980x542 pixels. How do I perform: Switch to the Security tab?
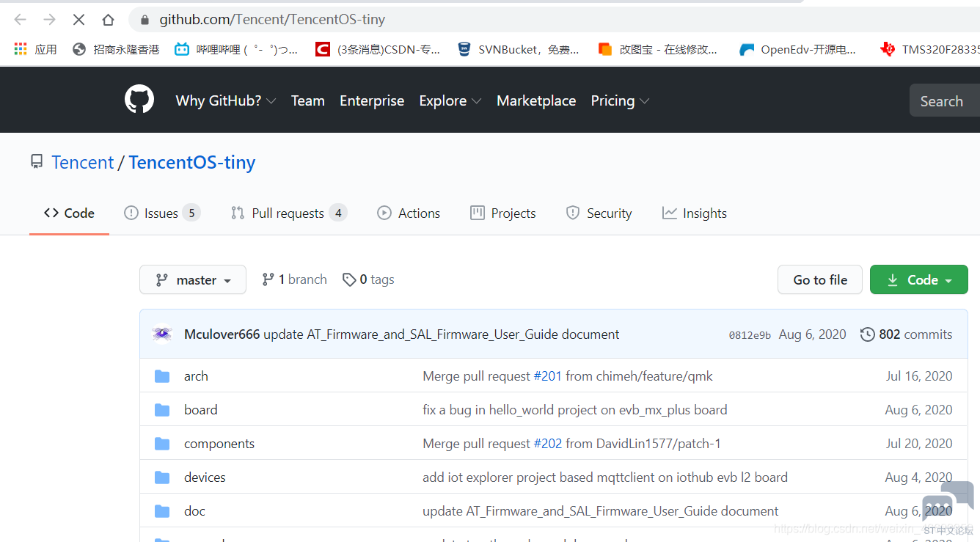click(x=599, y=213)
